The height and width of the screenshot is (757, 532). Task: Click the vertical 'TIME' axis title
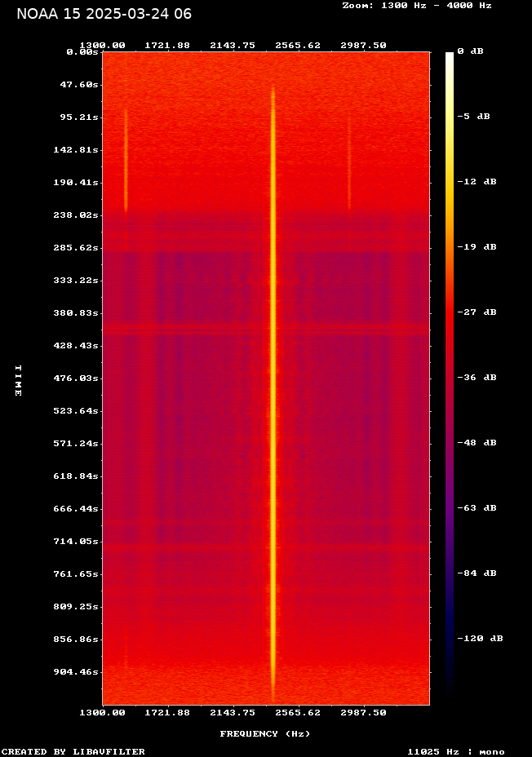[18, 381]
